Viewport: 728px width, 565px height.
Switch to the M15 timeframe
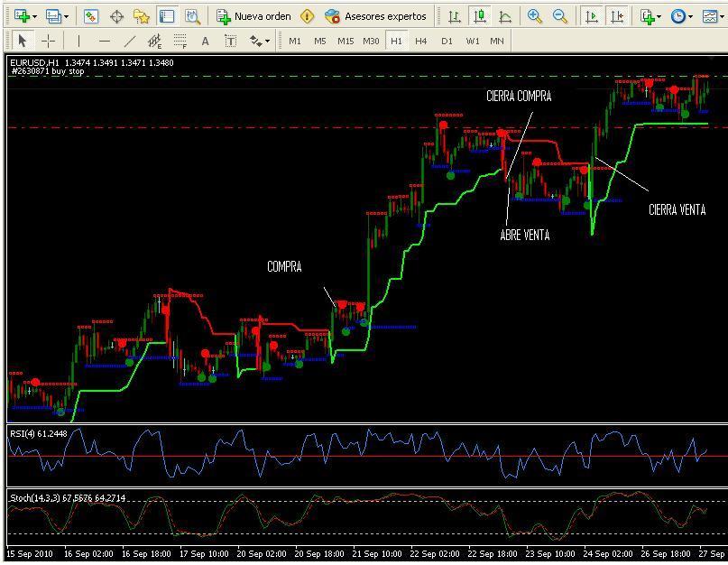346,41
